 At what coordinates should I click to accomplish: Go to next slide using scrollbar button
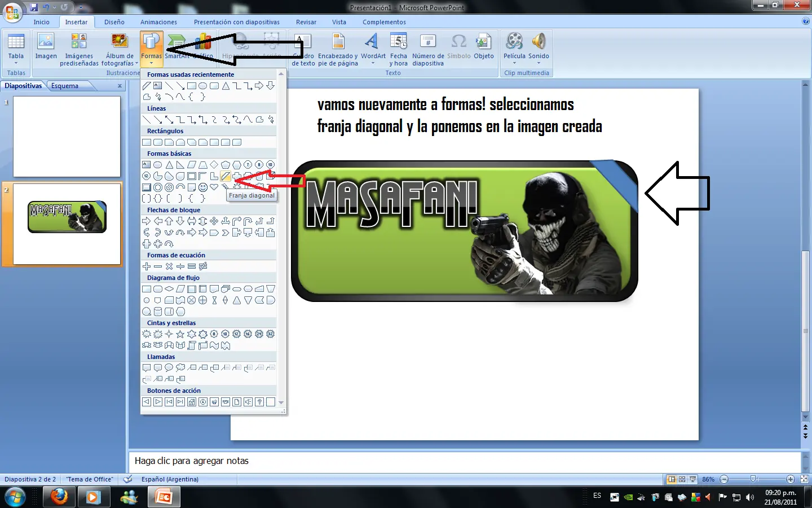tap(805, 436)
